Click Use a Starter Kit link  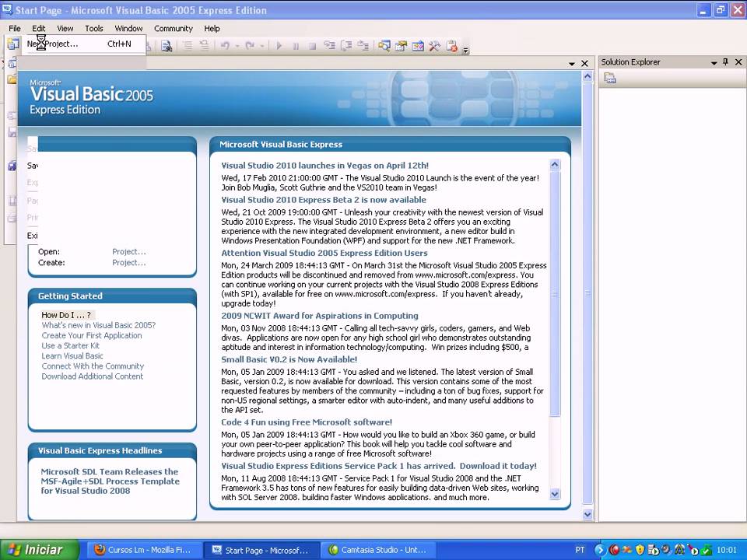pos(71,345)
